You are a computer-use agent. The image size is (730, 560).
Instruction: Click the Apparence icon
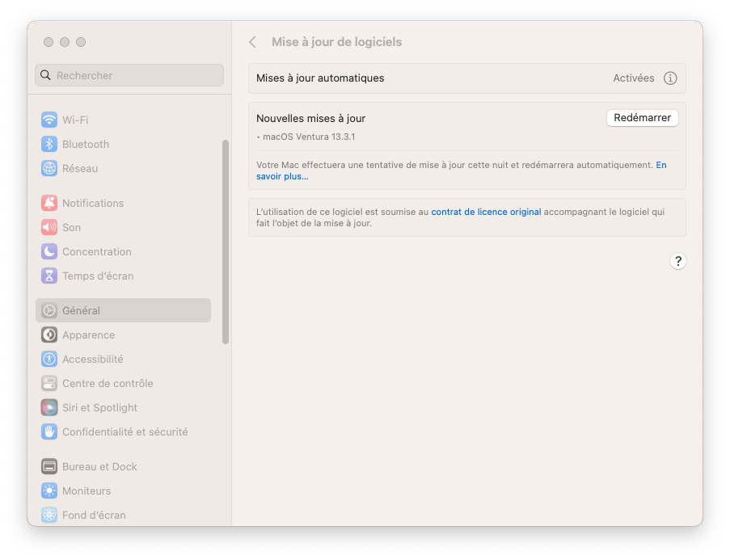[49, 335]
